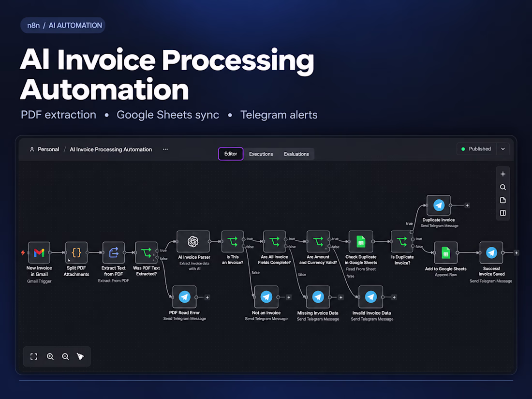Expand the Published status dropdown chevron
Image resolution: width=532 pixels, height=399 pixels.
click(x=503, y=149)
